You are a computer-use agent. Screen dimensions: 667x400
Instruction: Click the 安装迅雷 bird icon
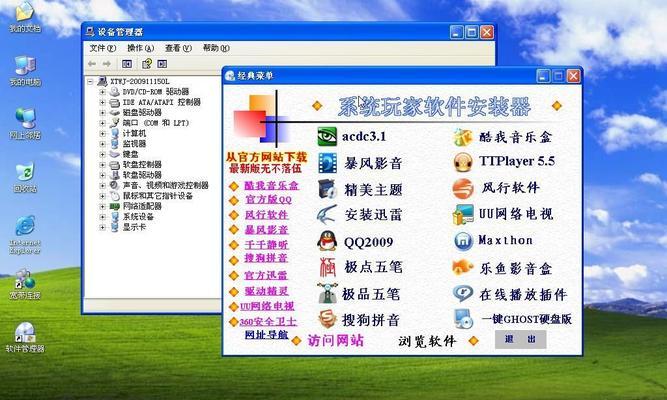click(x=327, y=215)
